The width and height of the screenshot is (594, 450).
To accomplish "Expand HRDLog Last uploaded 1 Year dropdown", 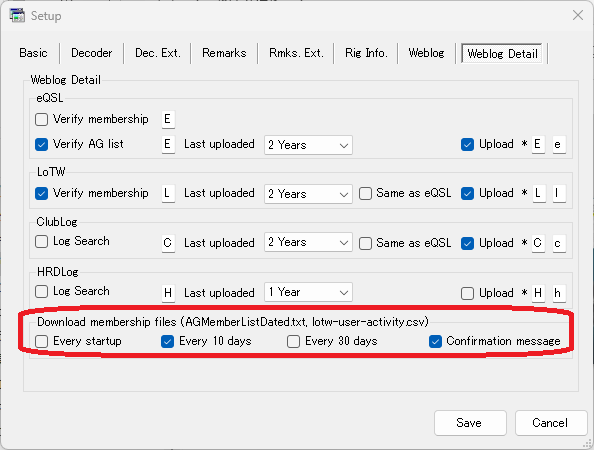I will [x=308, y=292].
